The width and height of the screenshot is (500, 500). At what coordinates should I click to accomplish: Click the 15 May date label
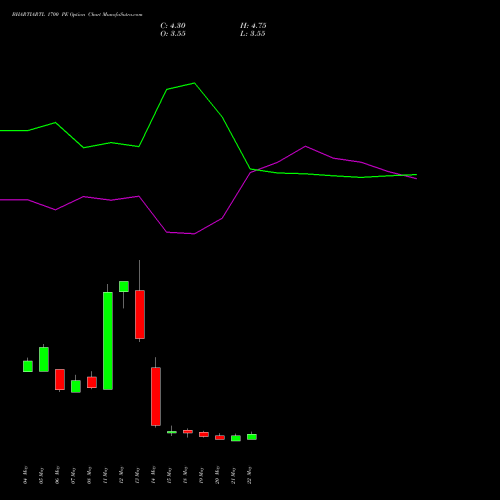pyautogui.click(x=170, y=475)
